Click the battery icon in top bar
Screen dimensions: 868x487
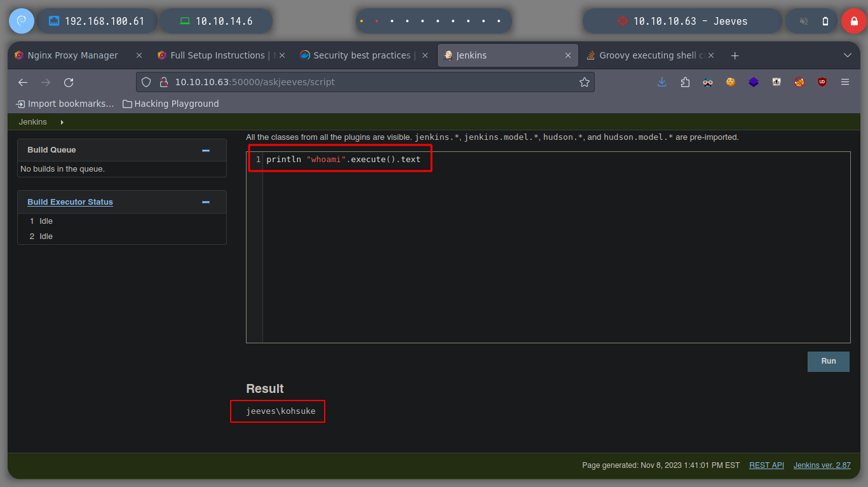pyautogui.click(x=825, y=21)
